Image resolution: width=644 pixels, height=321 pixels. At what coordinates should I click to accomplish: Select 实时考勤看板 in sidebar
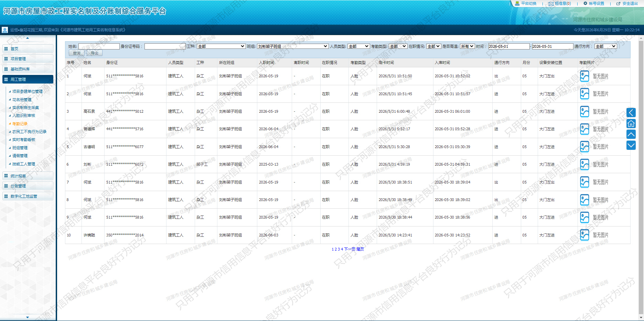click(24, 140)
